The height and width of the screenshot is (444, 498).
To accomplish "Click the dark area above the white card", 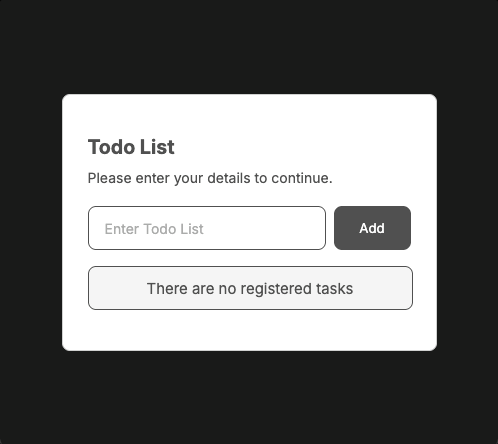I will pyautogui.click(x=249, y=47).
